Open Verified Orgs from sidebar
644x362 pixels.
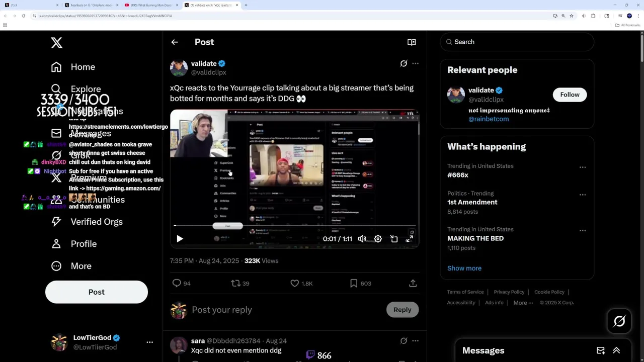pyautogui.click(x=97, y=222)
